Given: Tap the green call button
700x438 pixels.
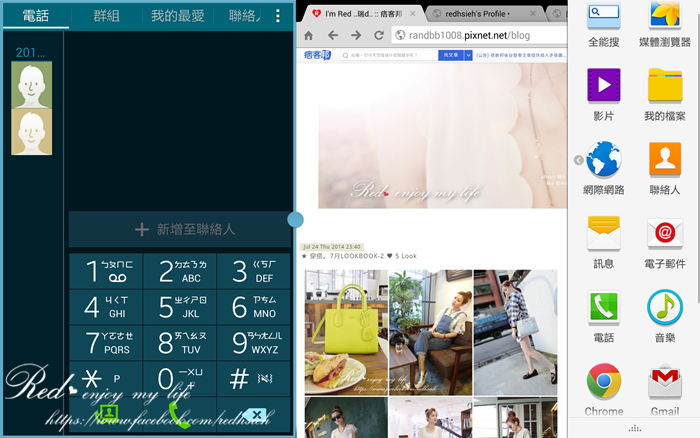Looking at the screenshot, I should (x=180, y=415).
